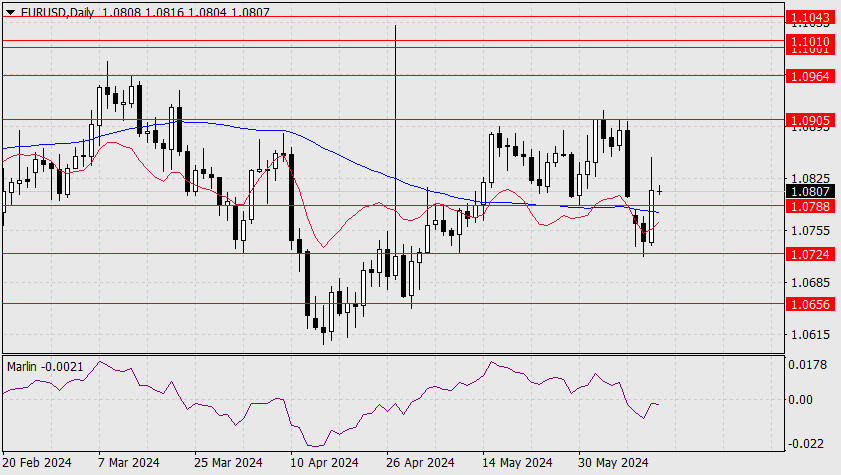Image resolution: width=841 pixels, height=475 pixels.
Task: Click the 1.0724 red price level label
Action: [810, 254]
